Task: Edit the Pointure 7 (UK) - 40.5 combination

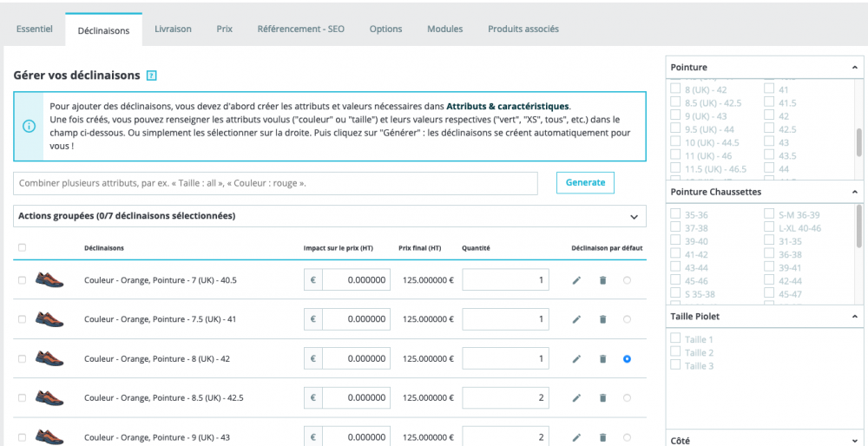Action: point(576,280)
